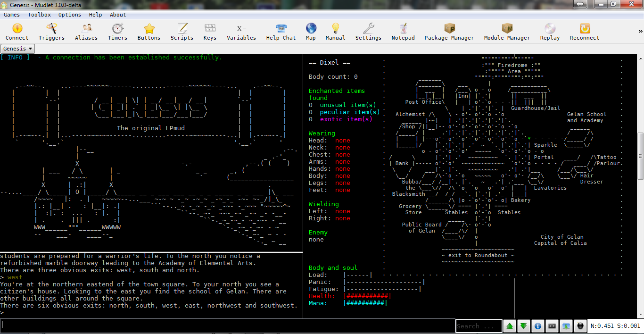Open Help Chat
Screen dimensions: 644x334
281,32
